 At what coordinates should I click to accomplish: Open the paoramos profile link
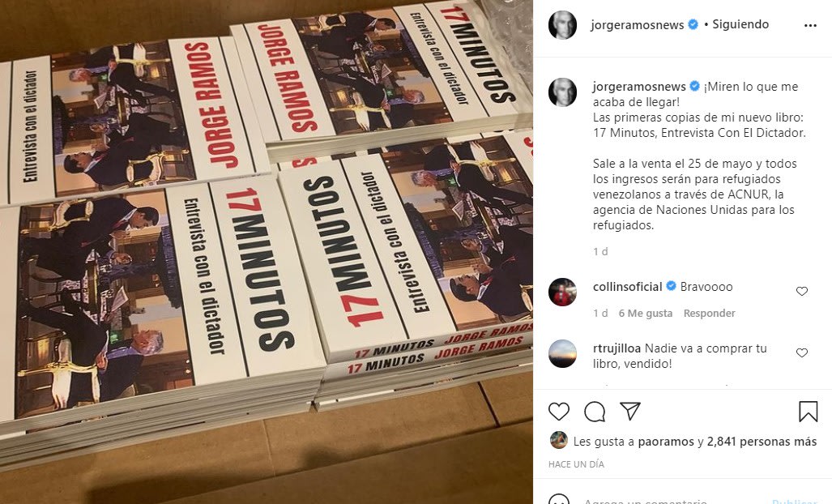(x=666, y=442)
